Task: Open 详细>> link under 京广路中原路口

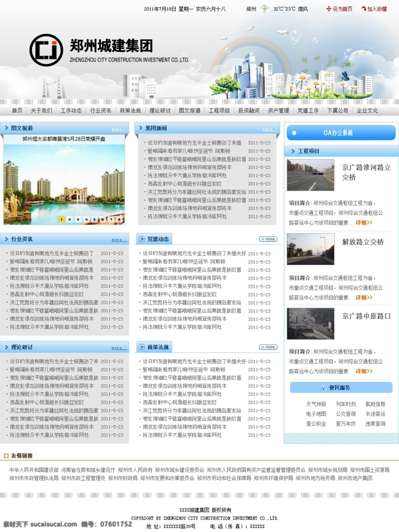Action: click(x=364, y=371)
